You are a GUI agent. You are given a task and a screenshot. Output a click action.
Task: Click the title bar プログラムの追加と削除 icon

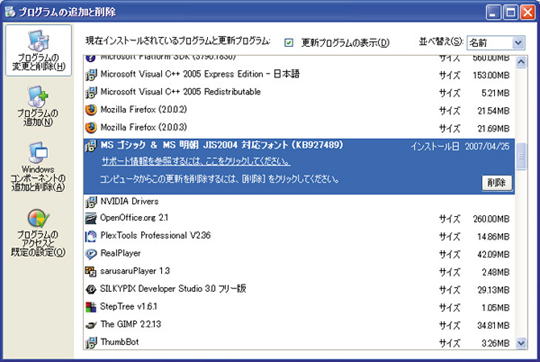coord(10,12)
